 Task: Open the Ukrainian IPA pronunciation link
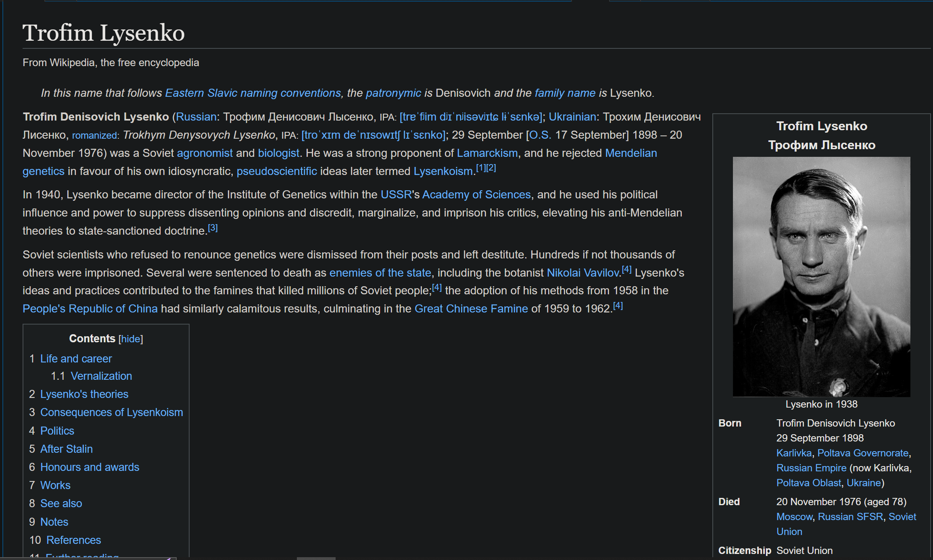(x=373, y=135)
